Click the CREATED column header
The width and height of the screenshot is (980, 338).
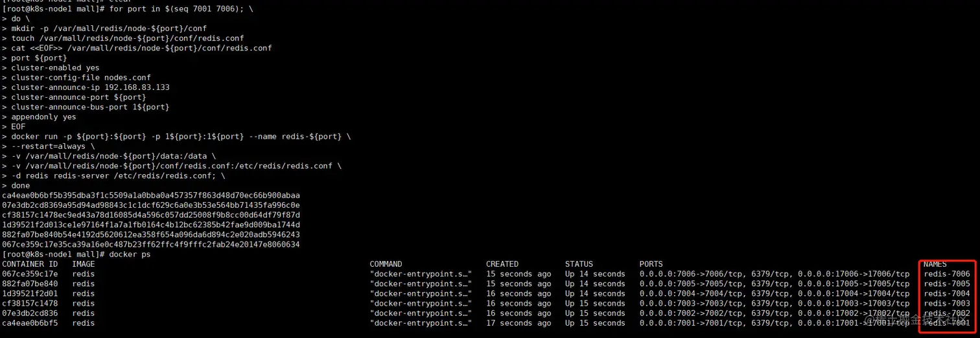pyautogui.click(x=502, y=264)
